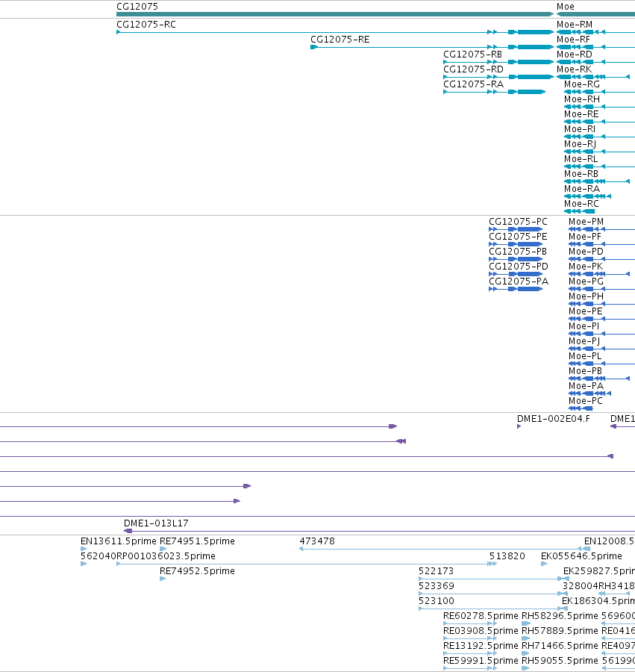Click the DME1-002E04.F clone label
635x672 pixels.
coord(554,419)
